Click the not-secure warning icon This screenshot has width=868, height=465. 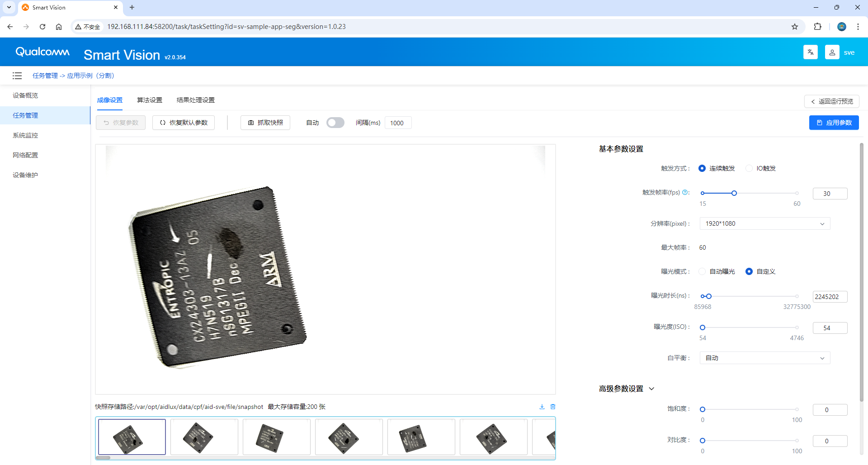tap(87, 27)
